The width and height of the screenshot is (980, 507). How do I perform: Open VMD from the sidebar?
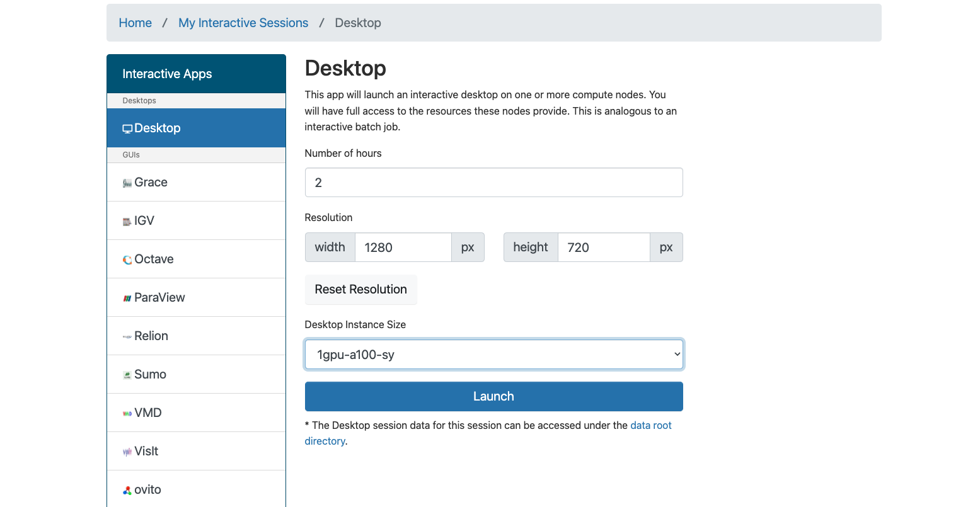coord(196,413)
